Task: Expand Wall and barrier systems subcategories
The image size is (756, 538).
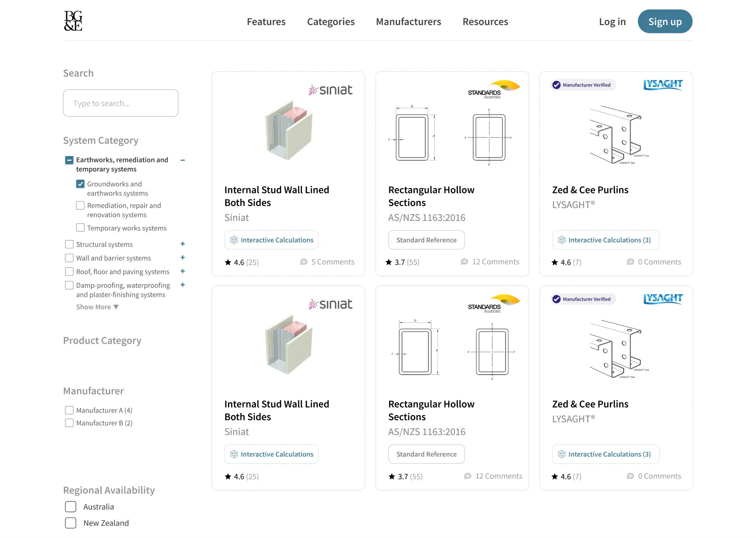Action: [x=182, y=258]
